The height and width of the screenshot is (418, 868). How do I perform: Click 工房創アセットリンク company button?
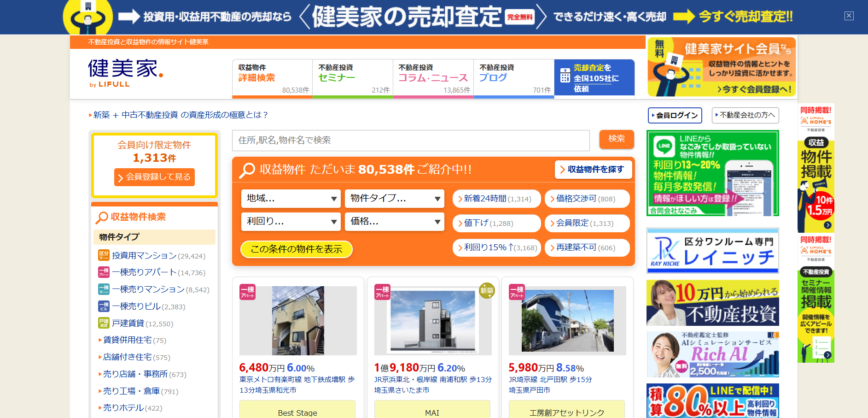(567, 410)
